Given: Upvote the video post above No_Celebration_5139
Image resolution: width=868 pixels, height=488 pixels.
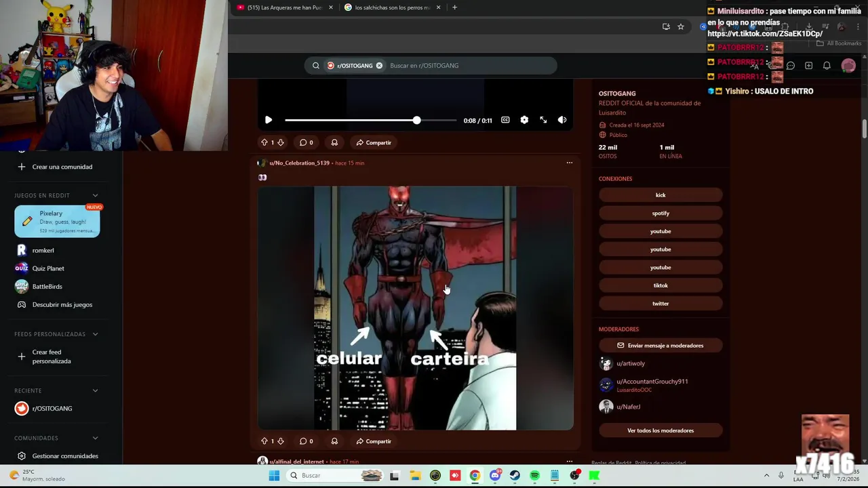Looking at the screenshot, I should [x=264, y=142].
